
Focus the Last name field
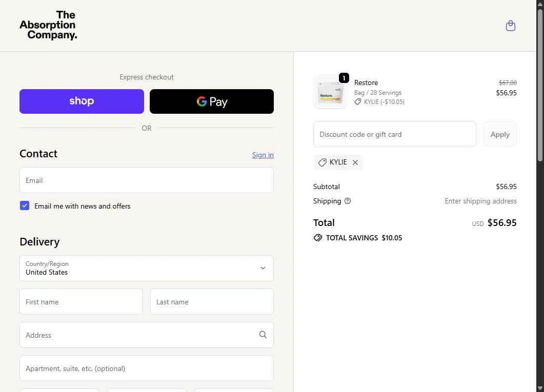coord(212,301)
